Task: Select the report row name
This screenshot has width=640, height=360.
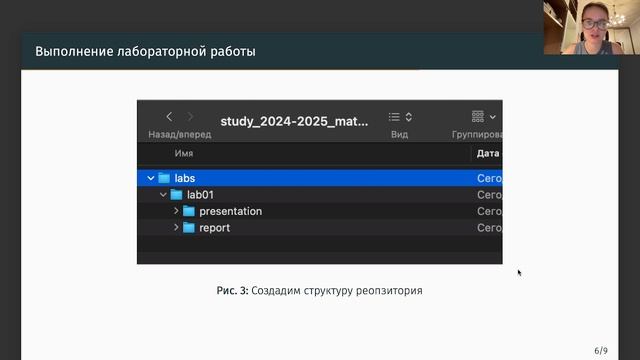Action: click(x=215, y=228)
